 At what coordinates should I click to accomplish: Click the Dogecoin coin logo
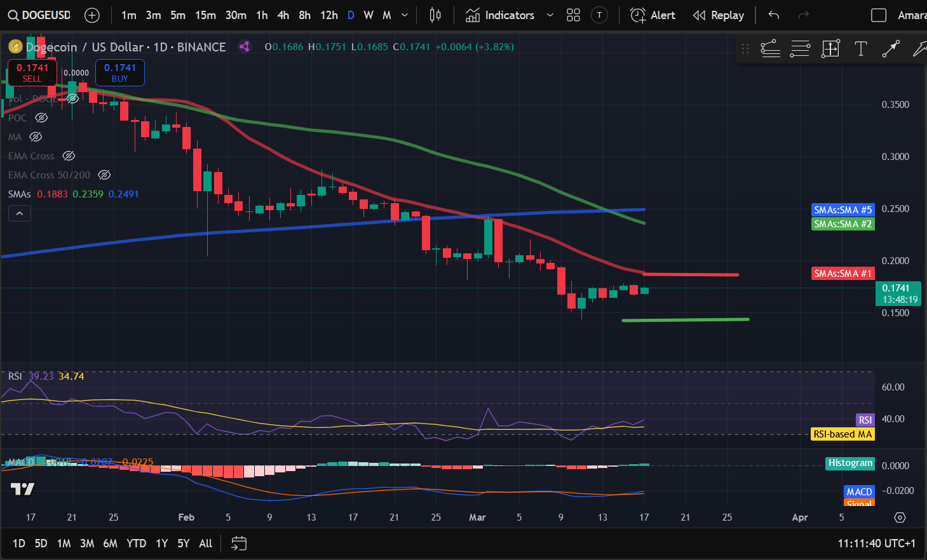[15, 46]
